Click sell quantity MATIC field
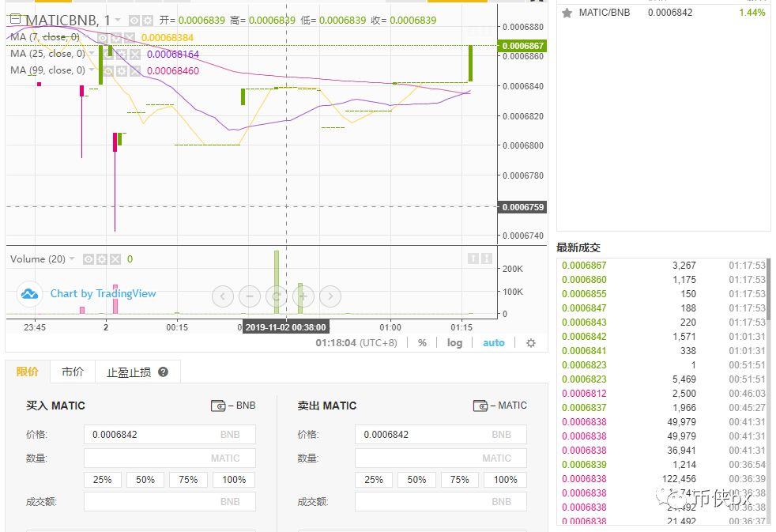The height and width of the screenshot is (532, 776). (441, 458)
